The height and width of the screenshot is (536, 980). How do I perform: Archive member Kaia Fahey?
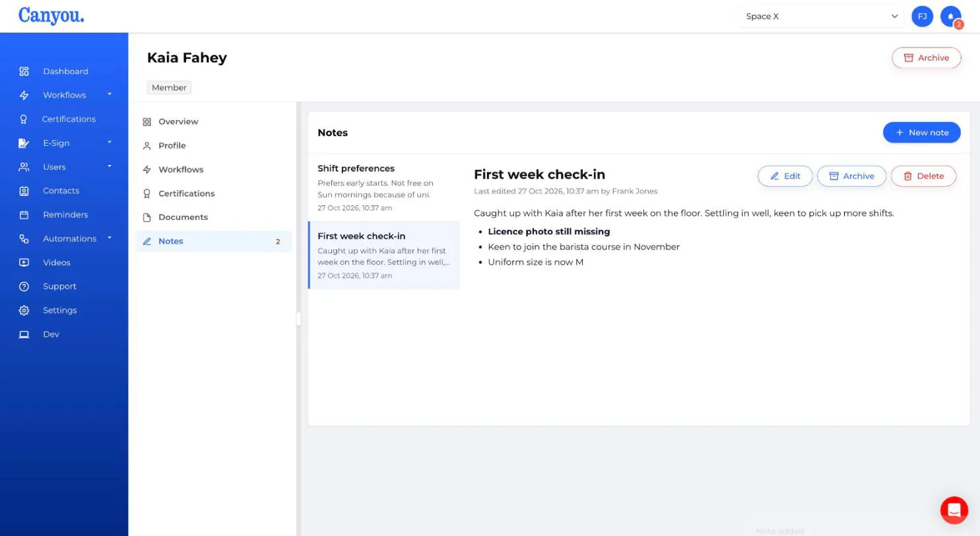point(927,58)
